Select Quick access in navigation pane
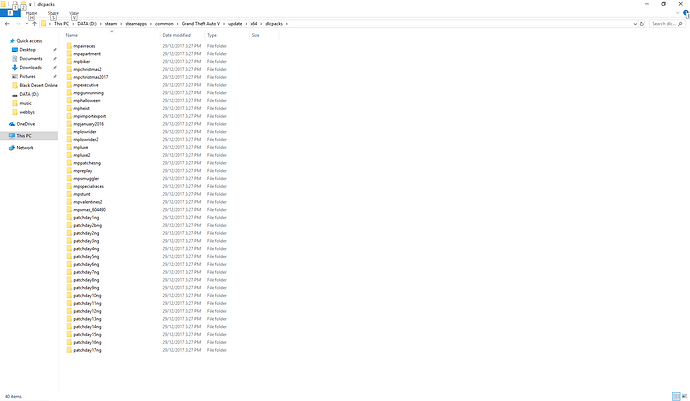The image size is (690, 401). (x=29, y=41)
